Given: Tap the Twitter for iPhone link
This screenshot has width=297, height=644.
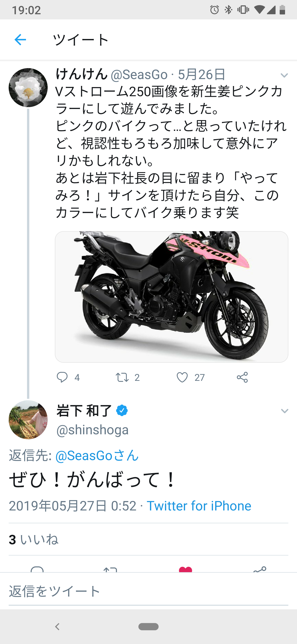Looking at the screenshot, I should (x=199, y=506).
